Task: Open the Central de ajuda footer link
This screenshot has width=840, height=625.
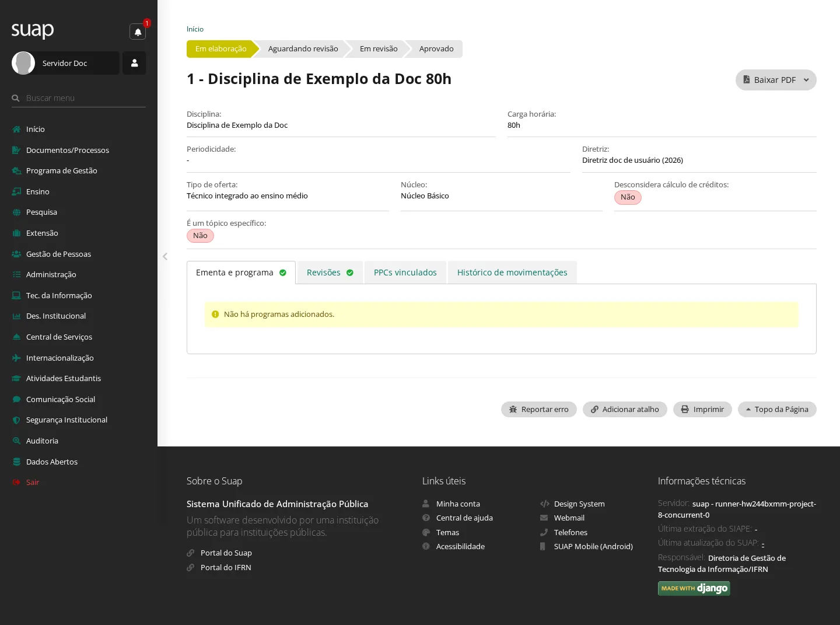Action: (464, 518)
